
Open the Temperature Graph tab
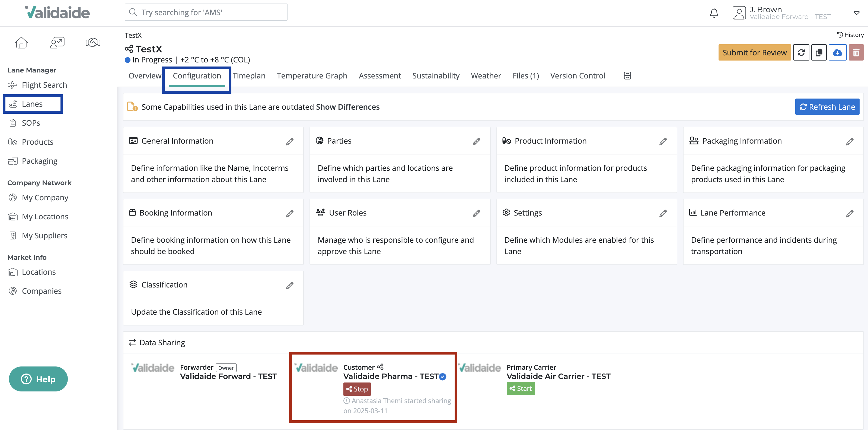coord(312,75)
